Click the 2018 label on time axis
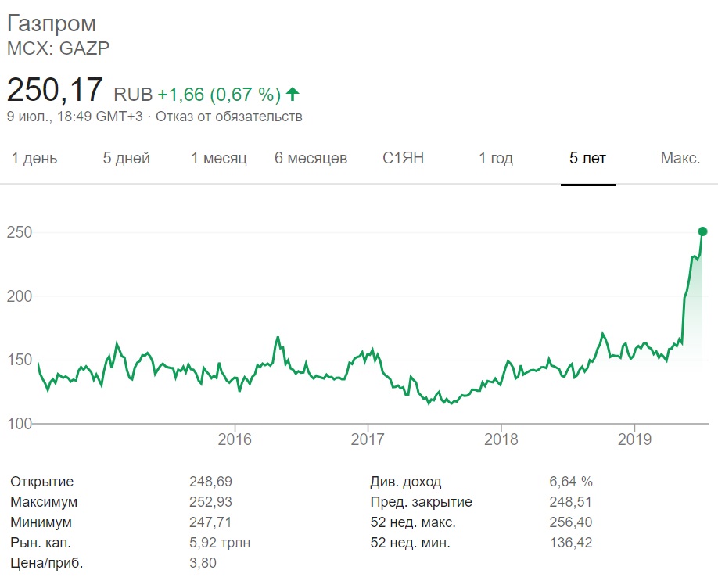Screen dimensions: 718x588 (501, 439)
